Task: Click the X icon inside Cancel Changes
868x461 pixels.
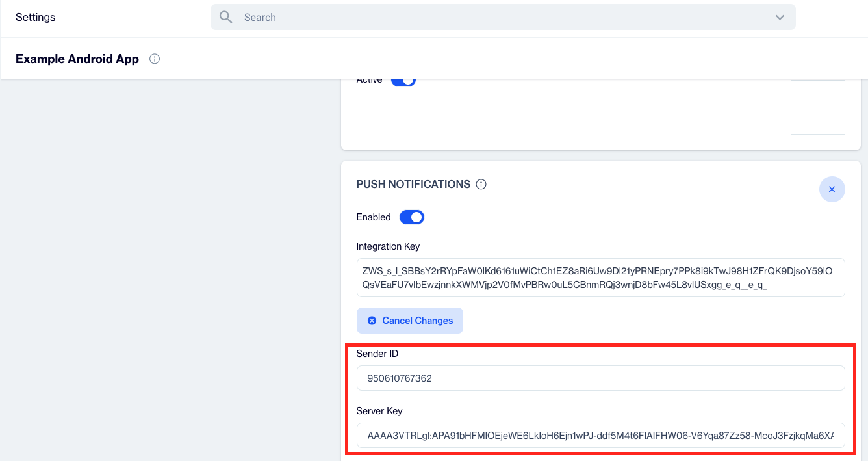Action: [x=372, y=321]
